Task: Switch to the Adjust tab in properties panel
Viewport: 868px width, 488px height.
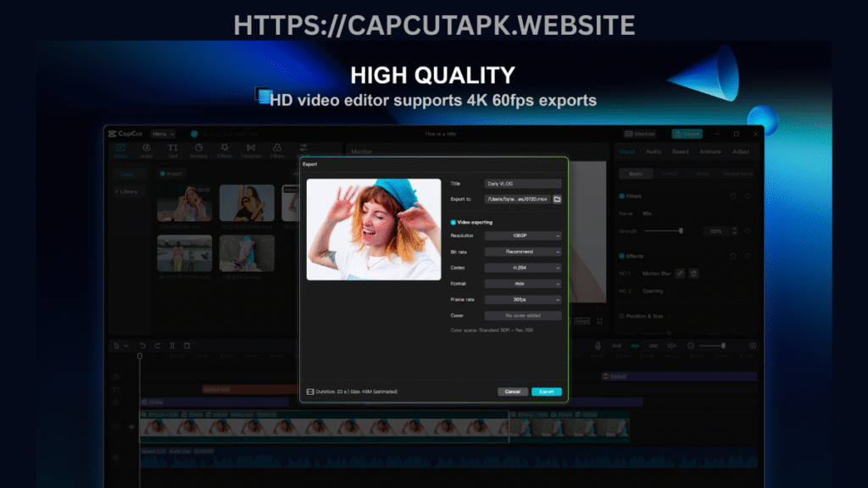Action: [x=741, y=152]
